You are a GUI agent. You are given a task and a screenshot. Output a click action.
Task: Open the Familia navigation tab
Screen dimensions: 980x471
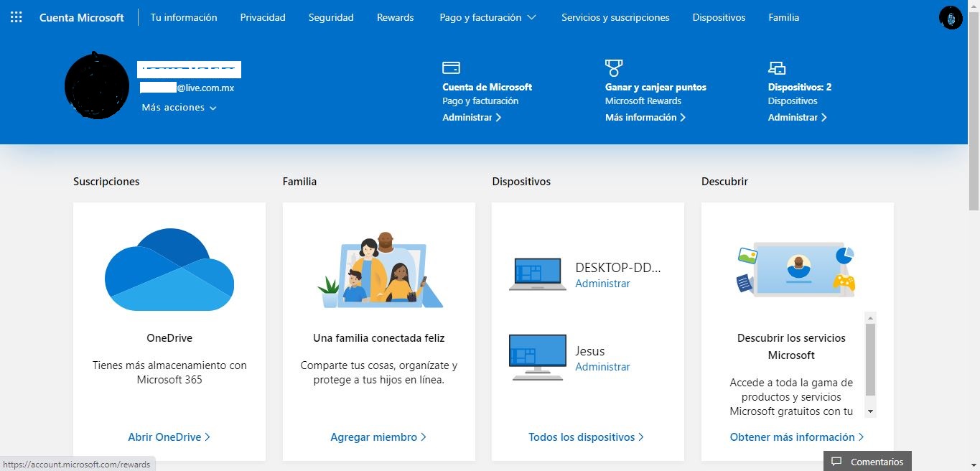(x=783, y=17)
